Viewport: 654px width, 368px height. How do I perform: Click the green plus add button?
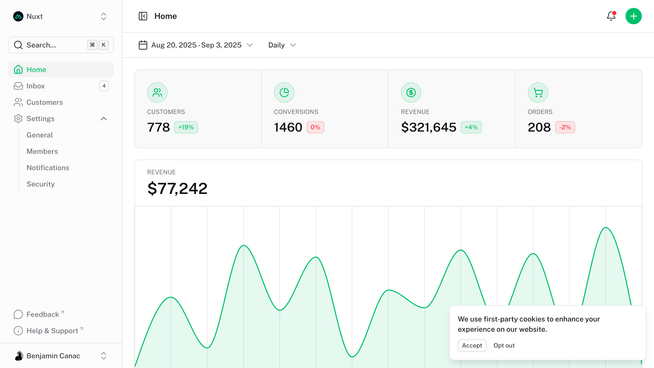click(633, 16)
